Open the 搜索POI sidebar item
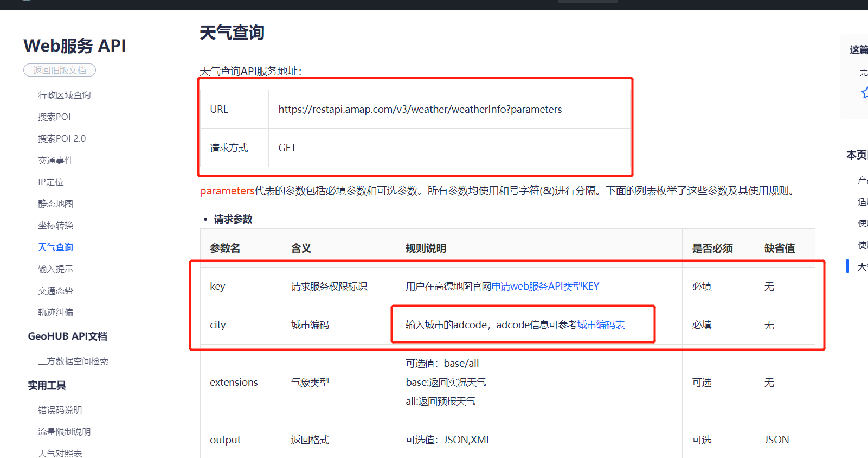The image size is (868, 458). (54, 117)
